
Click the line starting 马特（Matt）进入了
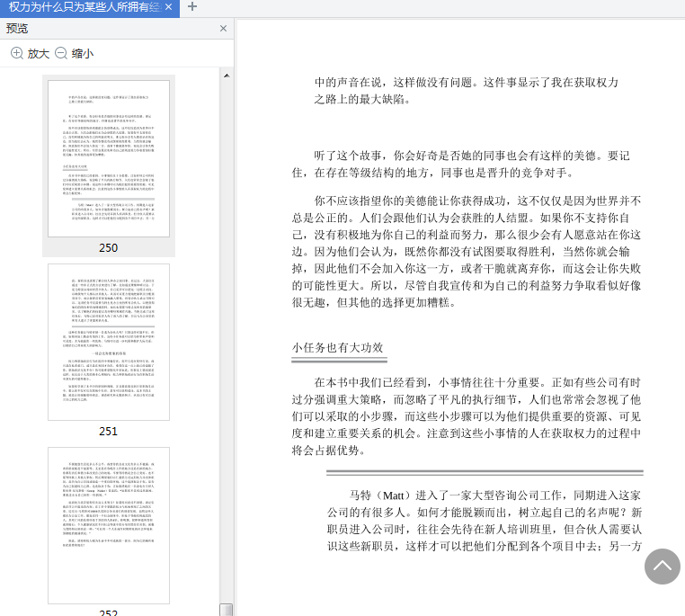click(495, 495)
